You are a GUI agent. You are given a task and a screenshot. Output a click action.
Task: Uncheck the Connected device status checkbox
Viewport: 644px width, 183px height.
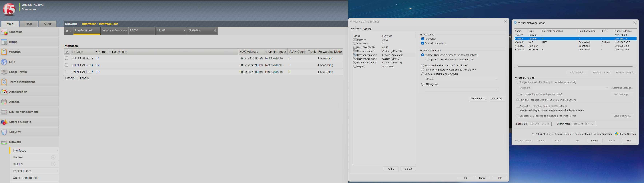click(x=422, y=39)
